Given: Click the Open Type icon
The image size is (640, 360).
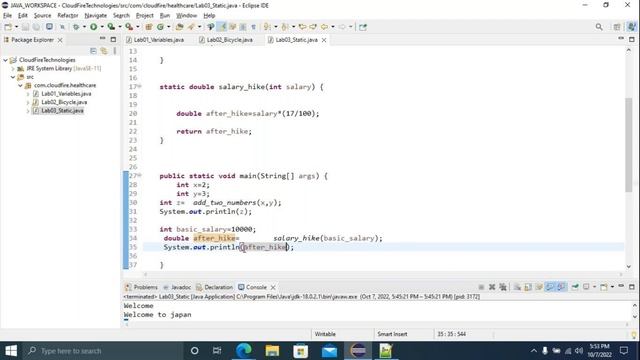Looking at the screenshot, I should pyautogui.click(x=179, y=27).
